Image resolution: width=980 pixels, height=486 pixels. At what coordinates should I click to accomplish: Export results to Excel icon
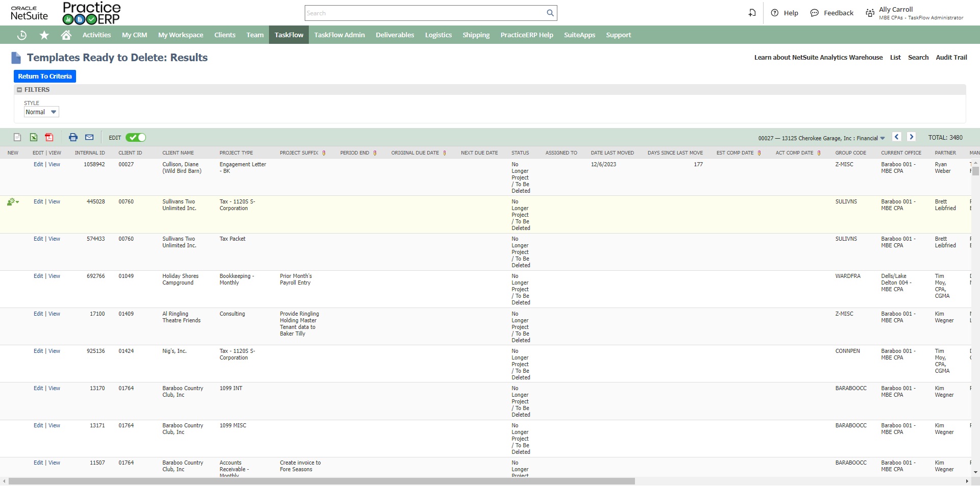(33, 137)
